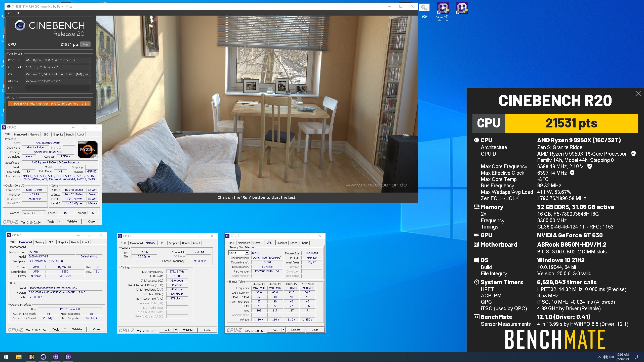The image size is (644, 362).
Task: Show hidden tray icons chevron
Action: [x=599, y=357]
